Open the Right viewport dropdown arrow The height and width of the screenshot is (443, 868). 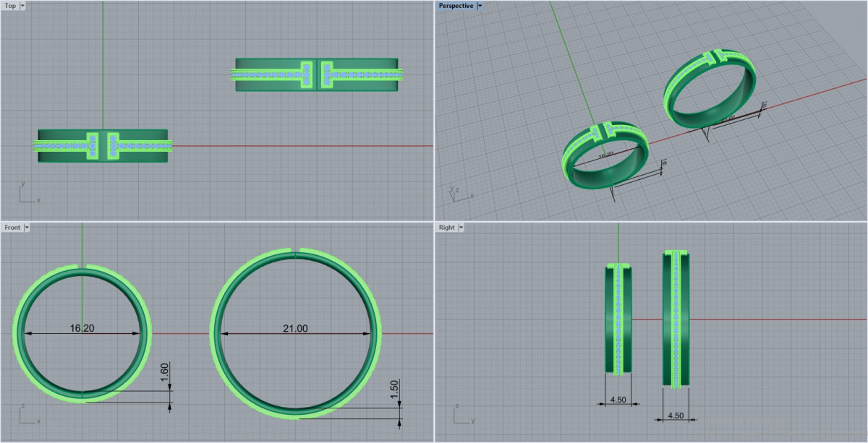point(461,228)
